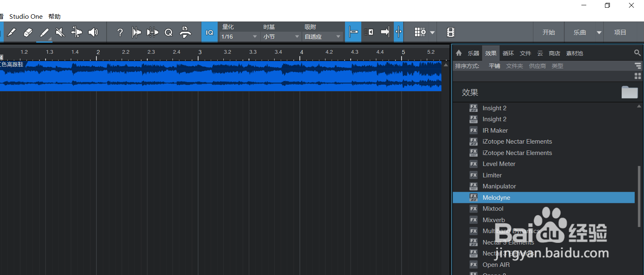Switch to the 商店 shop tab
Viewport: 644px width, 275px height.
pos(554,53)
